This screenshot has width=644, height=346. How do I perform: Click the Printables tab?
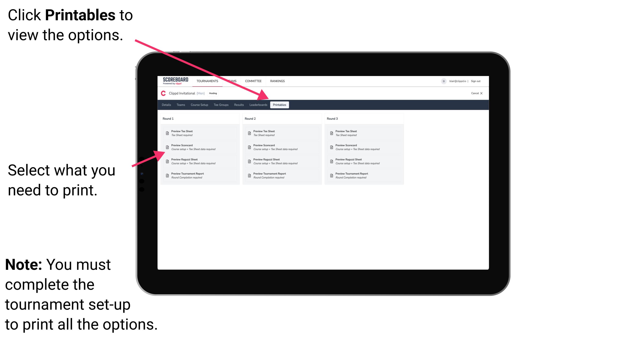click(280, 105)
